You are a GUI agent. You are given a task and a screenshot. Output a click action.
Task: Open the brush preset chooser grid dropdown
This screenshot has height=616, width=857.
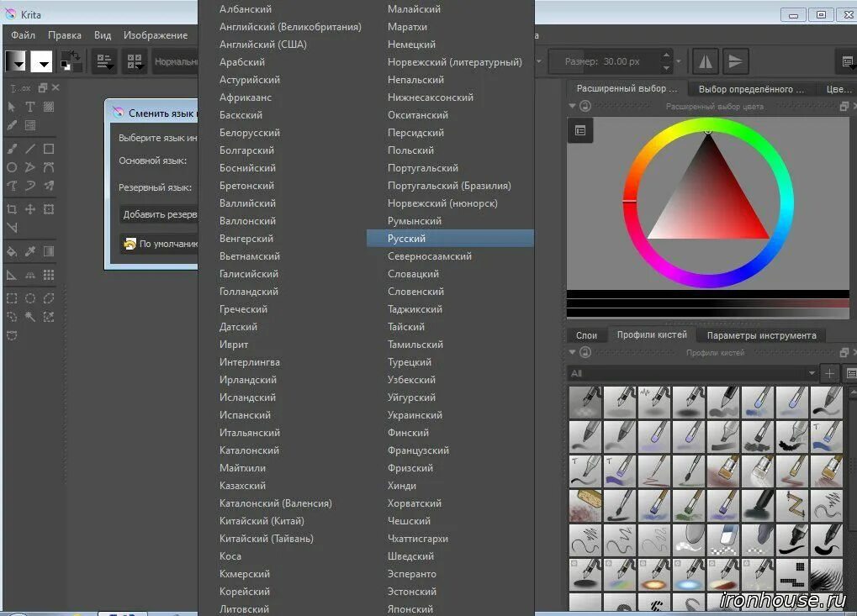point(135,61)
